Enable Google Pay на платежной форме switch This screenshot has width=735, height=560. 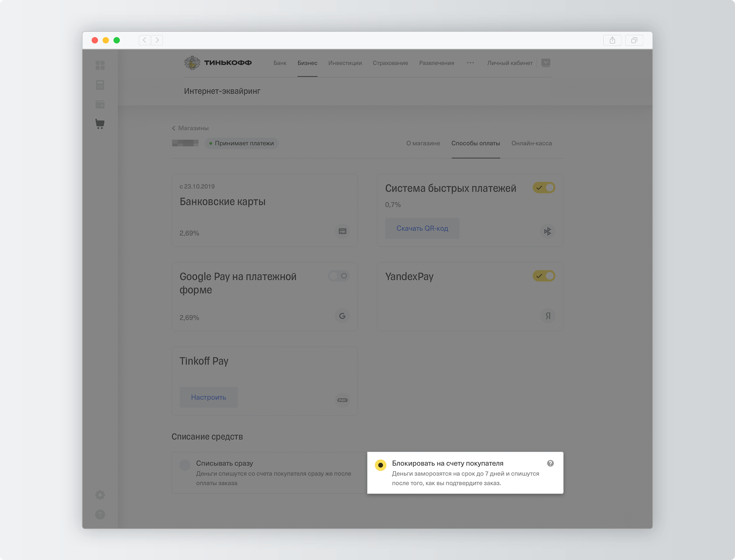point(339,276)
